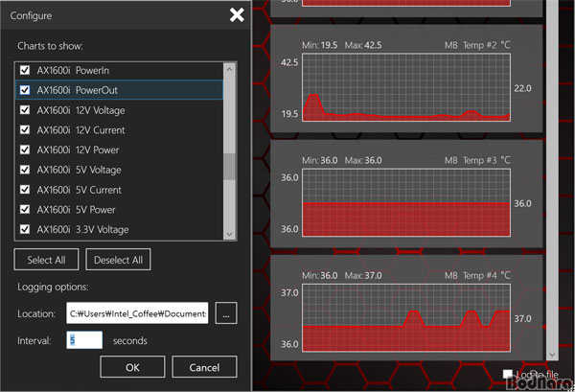Screen dimensions: 575x392
Task: Click Deselect All button
Action: click(118, 260)
